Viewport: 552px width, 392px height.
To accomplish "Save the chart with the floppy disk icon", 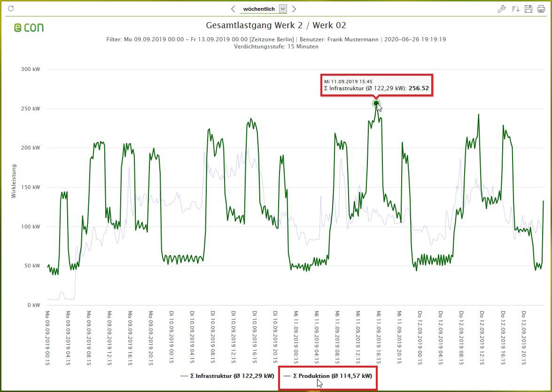I will tap(529, 9).
